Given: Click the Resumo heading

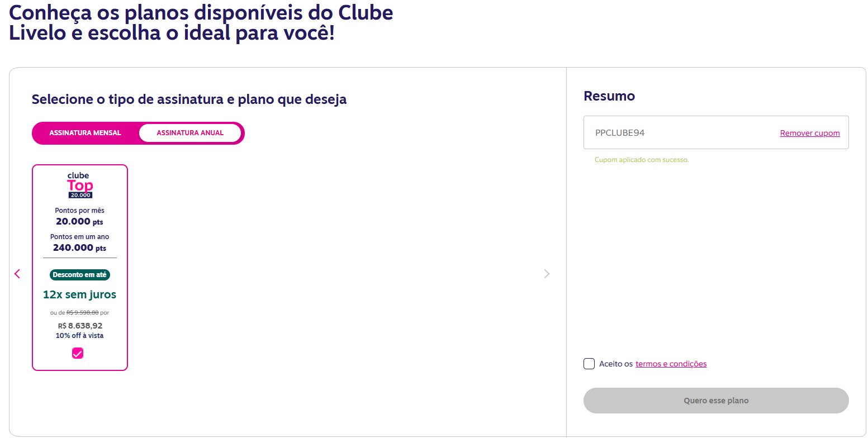Looking at the screenshot, I should [609, 96].
